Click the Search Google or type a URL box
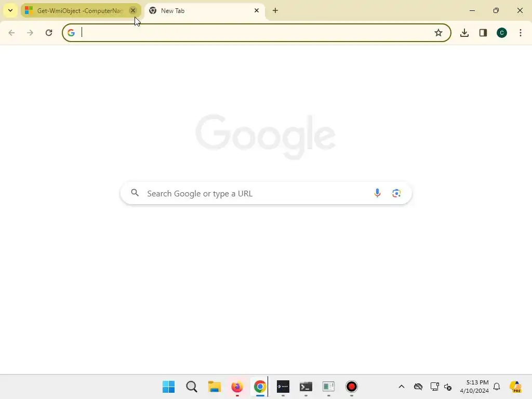532x399 pixels. tap(266, 193)
